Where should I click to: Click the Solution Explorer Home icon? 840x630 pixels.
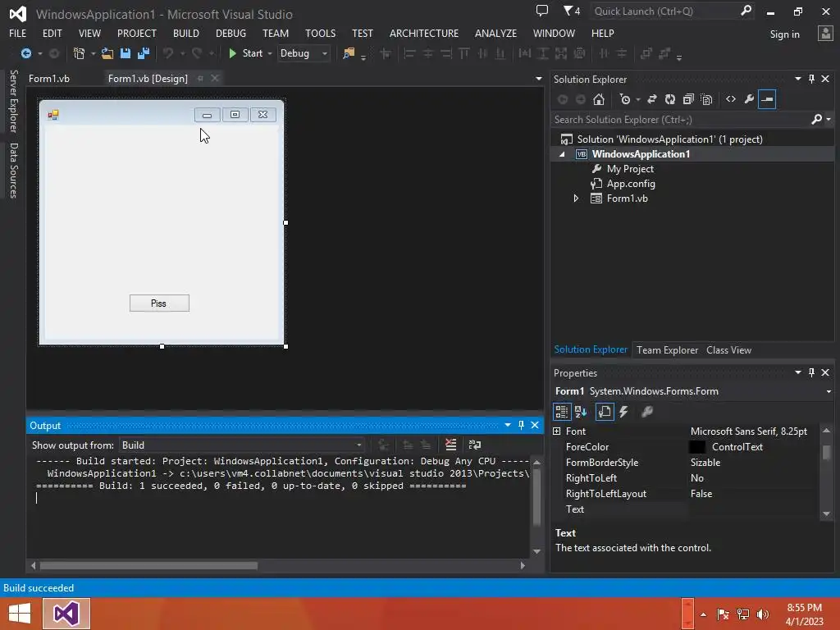point(599,99)
